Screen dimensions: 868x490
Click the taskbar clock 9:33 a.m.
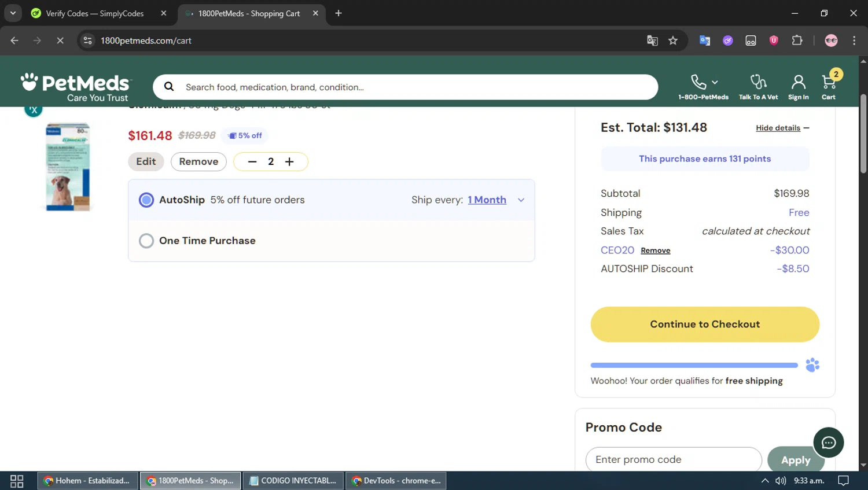809,481
